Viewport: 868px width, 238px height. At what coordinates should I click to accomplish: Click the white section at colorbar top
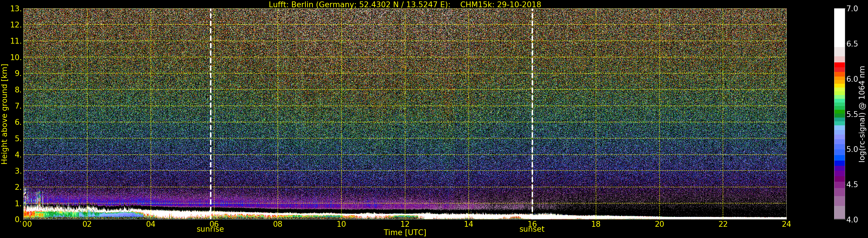click(839, 28)
